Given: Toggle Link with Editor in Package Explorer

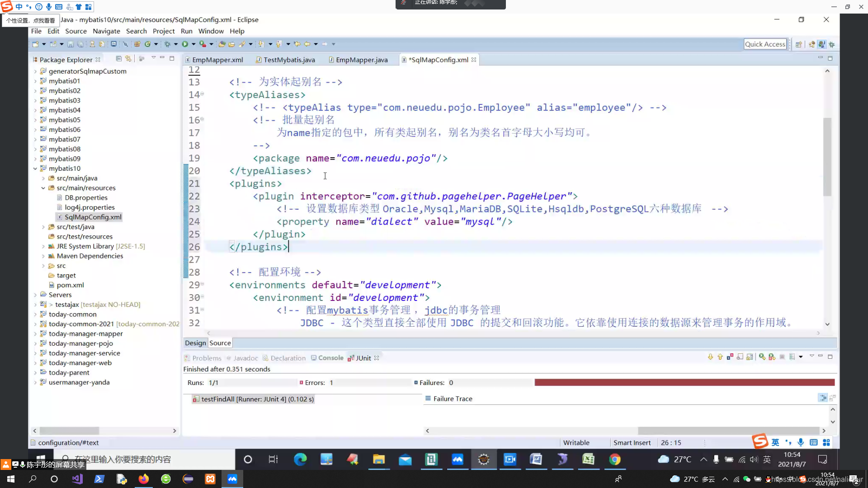Looking at the screenshot, I should coord(128,59).
